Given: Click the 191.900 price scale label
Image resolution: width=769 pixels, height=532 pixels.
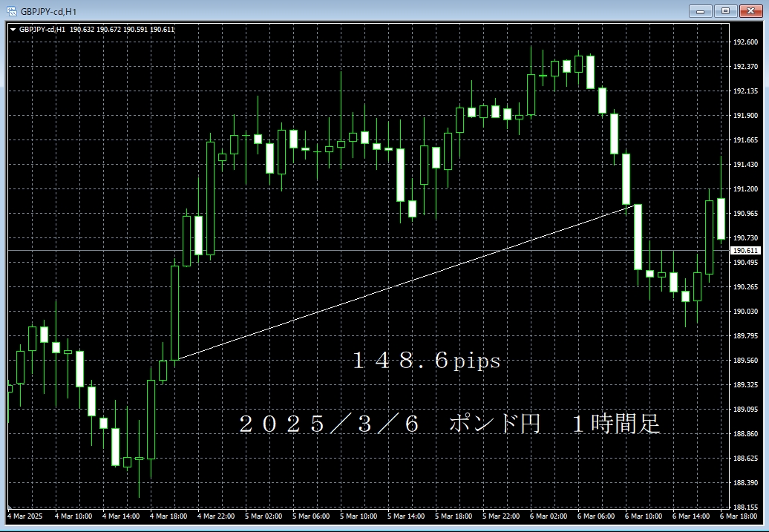Looking at the screenshot, I should (745, 116).
